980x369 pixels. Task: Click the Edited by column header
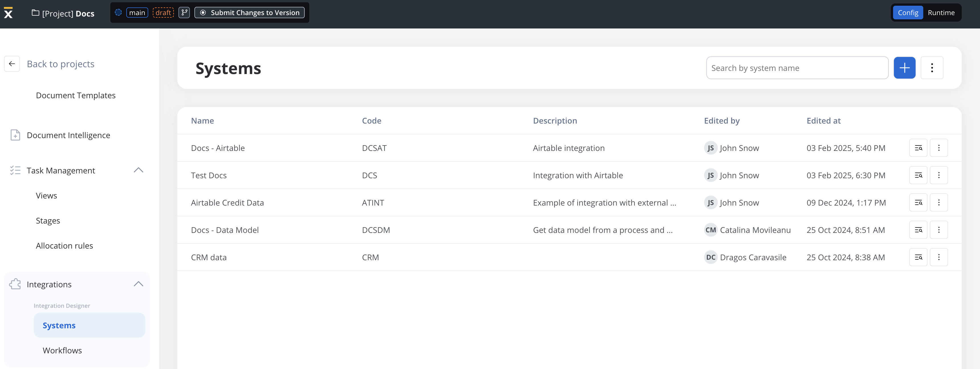(721, 121)
